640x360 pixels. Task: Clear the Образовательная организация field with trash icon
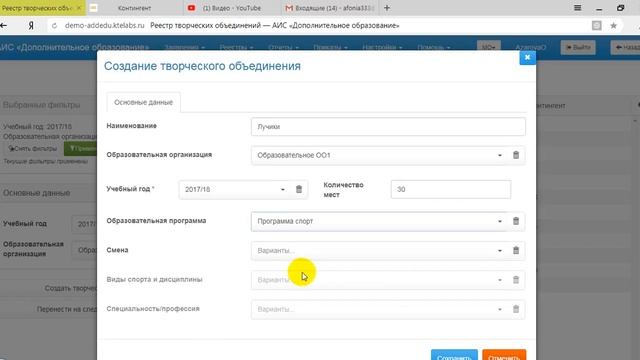(x=516, y=155)
